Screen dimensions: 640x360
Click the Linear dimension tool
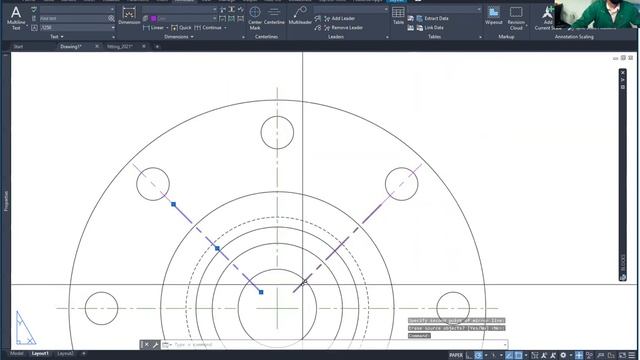pyautogui.click(x=153, y=28)
